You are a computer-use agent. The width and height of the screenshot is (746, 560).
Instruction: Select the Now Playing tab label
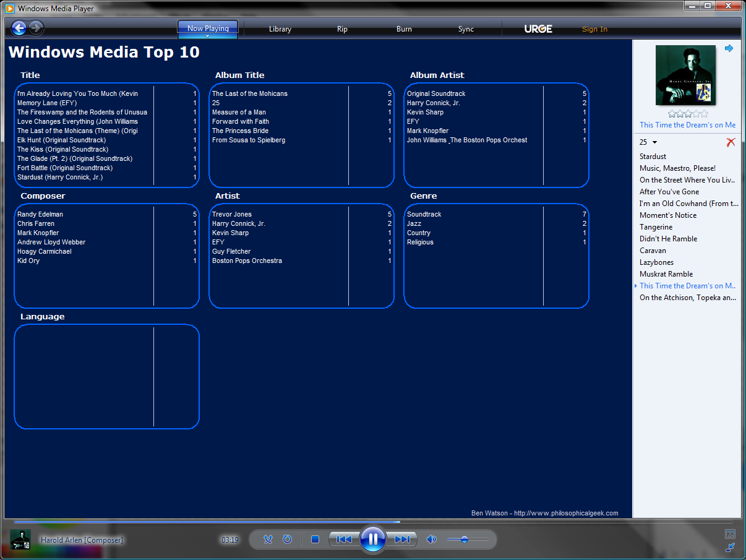[208, 28]
